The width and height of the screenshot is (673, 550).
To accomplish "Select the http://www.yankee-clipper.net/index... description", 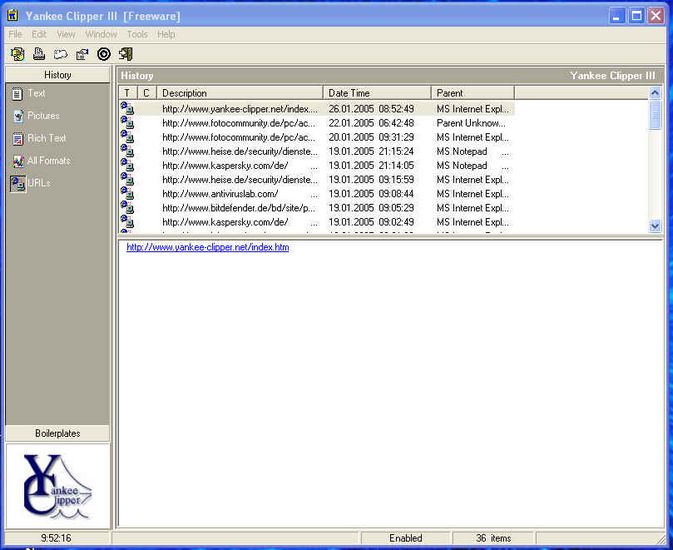I will tap(240, 109).
